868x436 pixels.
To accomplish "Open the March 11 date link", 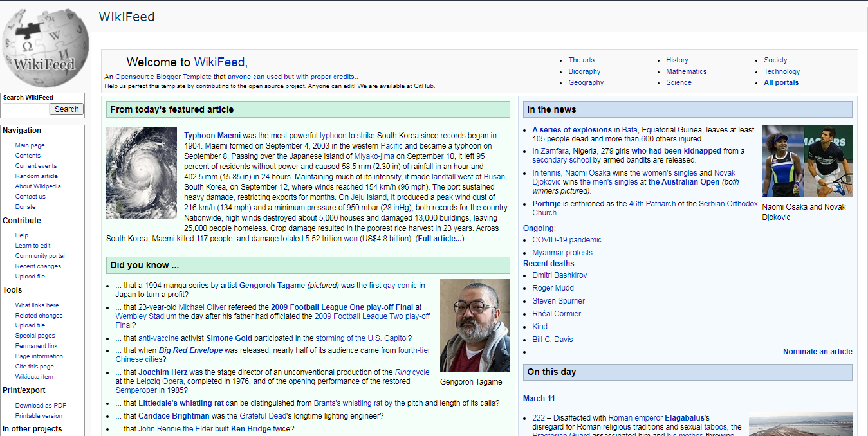I will point(539,399).
